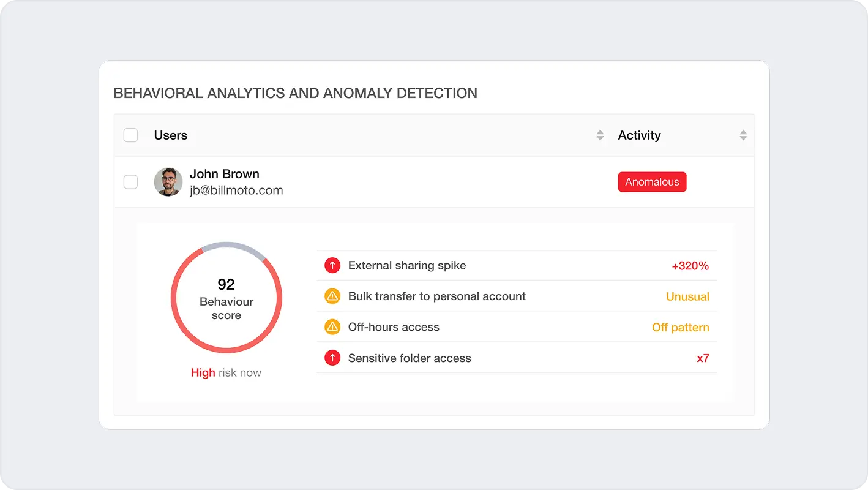Click the warning icon for Off-hours access

pos(332,327)
